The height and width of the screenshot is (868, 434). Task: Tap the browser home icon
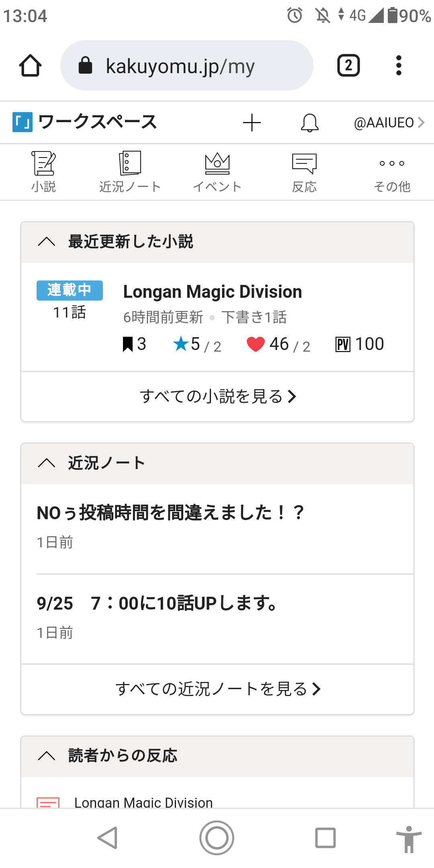(30, 66)
